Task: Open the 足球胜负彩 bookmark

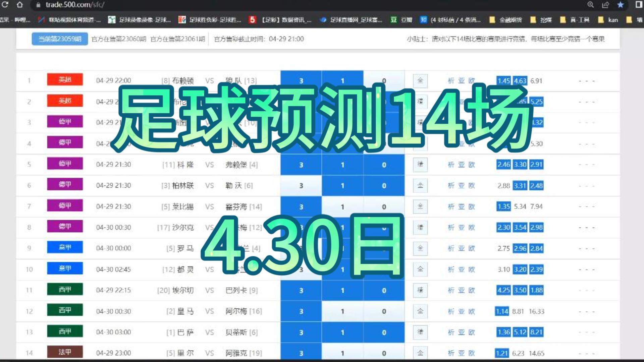Action: [x=210, y=20]
